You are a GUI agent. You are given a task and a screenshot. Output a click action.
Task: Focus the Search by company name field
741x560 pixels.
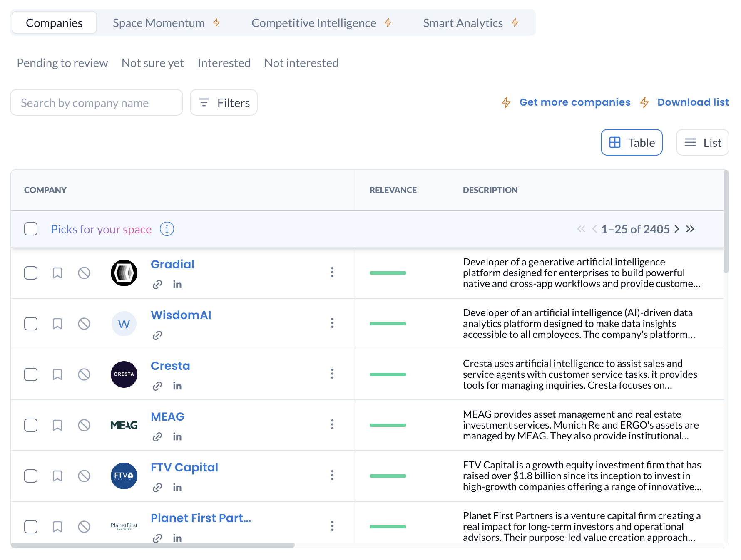click(x=97, y=103)
